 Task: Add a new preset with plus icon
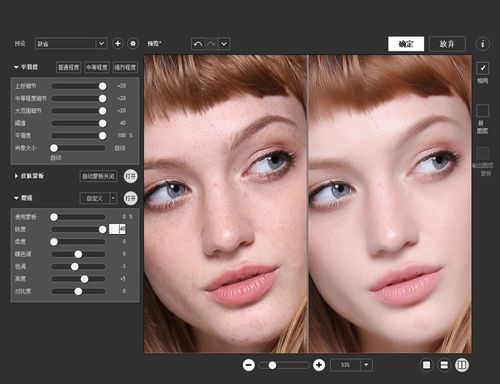[x=117, y=44]
